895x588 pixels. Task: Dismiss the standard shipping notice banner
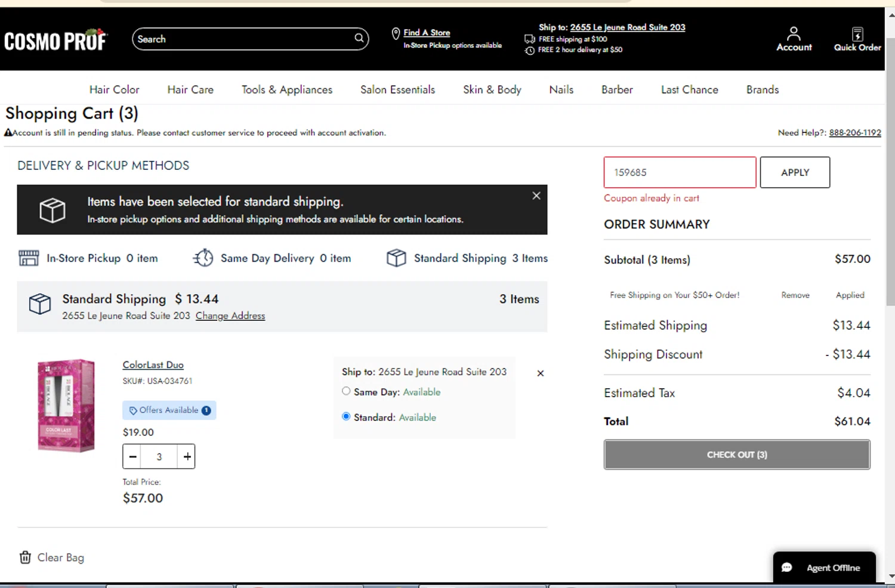[x=536, y=196]
